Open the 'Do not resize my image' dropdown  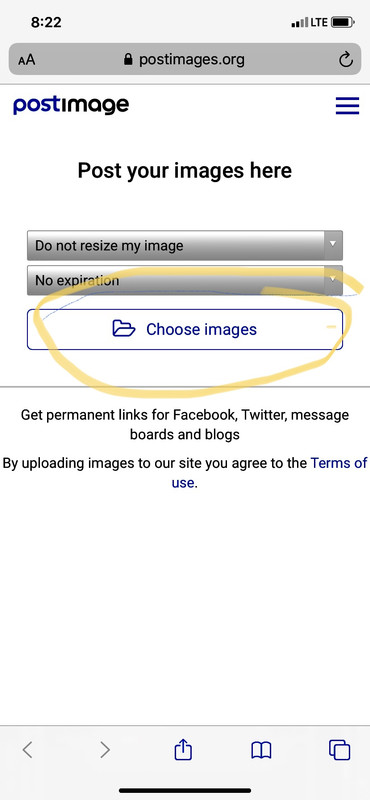tap(185, 245)
